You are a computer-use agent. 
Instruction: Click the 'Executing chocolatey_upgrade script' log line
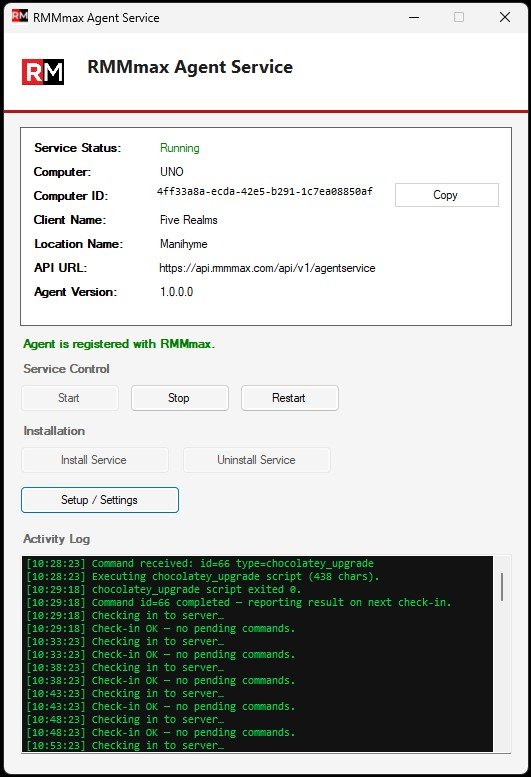coord(203,576)
